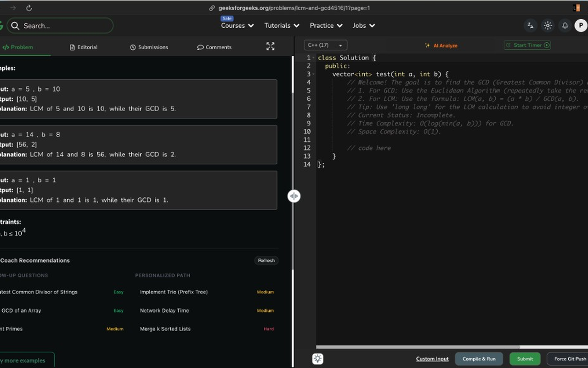Click the search input field
Image resolution: width=588 pixels, height=368 pixels.
60,26
